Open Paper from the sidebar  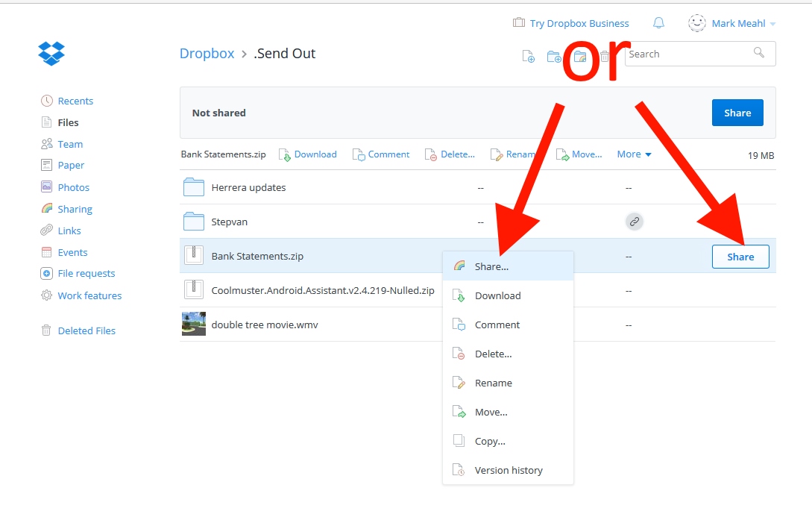point(63,166)
